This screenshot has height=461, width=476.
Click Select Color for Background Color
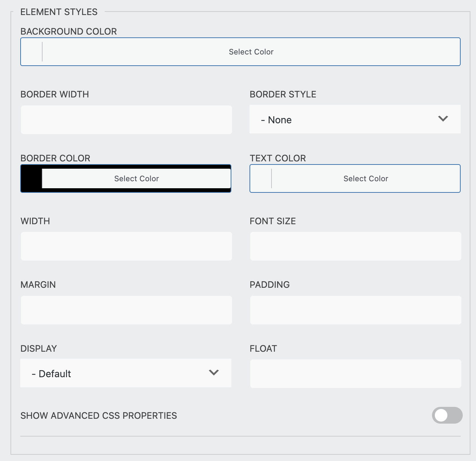251,52
